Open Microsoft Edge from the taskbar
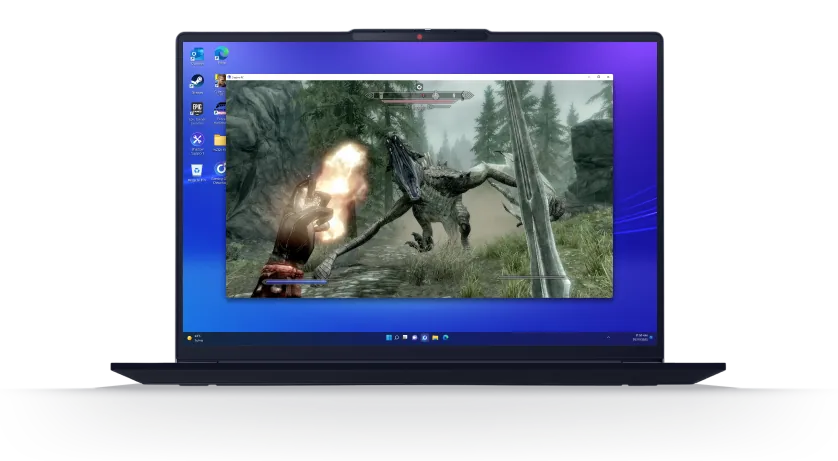Image resolution: width=838 pixels, height=461 pixels. [445, 337]
